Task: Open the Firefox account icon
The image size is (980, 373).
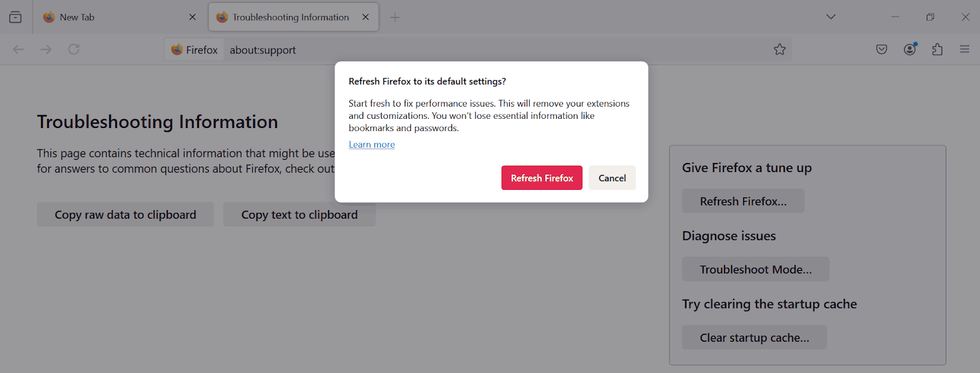Action: click(x=909, y=49)
